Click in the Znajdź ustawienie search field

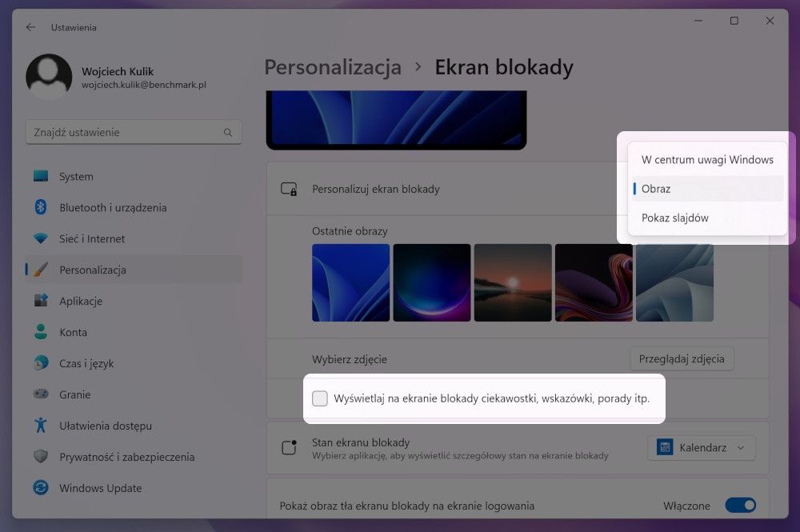[x=134, y=132]
